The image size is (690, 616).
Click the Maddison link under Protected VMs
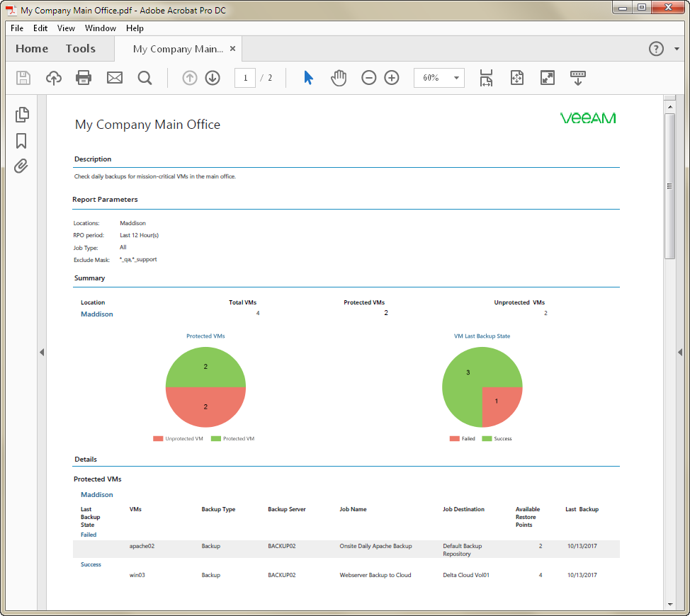[97, 495]
